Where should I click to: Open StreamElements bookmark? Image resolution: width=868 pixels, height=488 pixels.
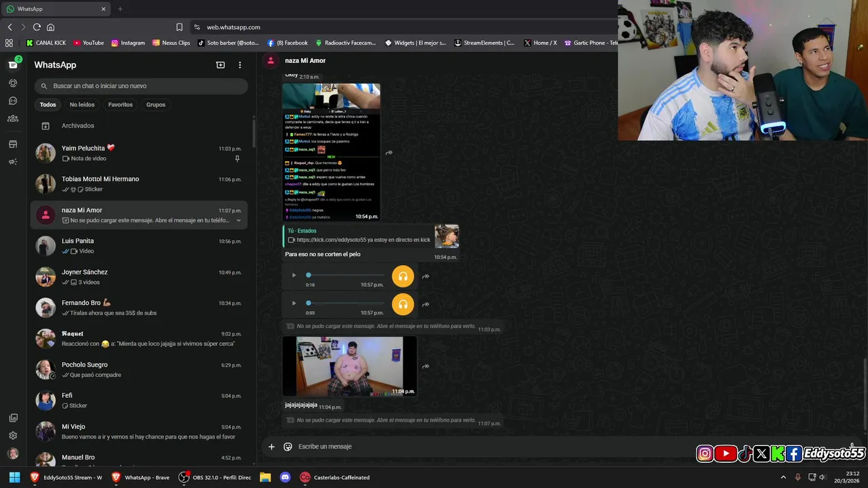pyautogui.click(x=485, y=43)
